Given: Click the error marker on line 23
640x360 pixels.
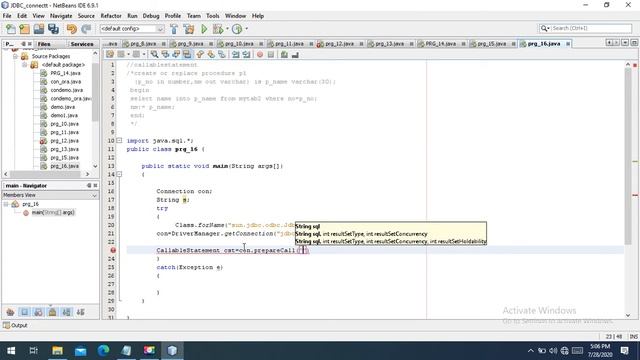Looking at the screenshot, I should tap(113, 250).
